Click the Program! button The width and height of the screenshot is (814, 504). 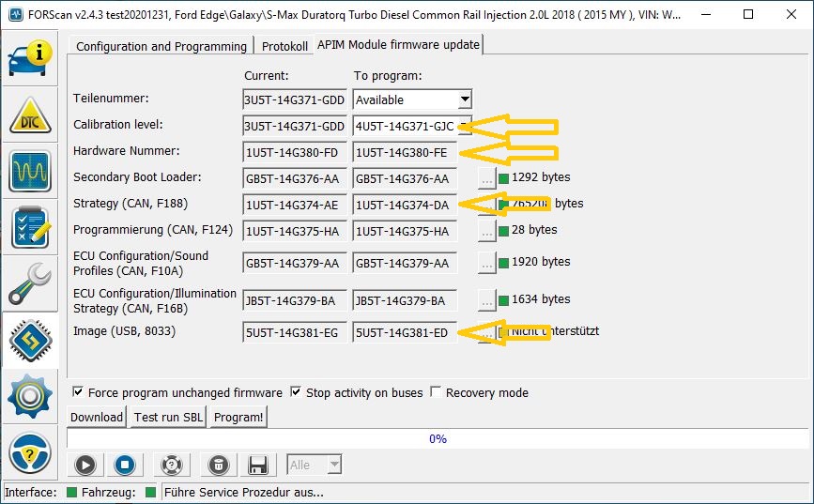[x=238, y=417]
